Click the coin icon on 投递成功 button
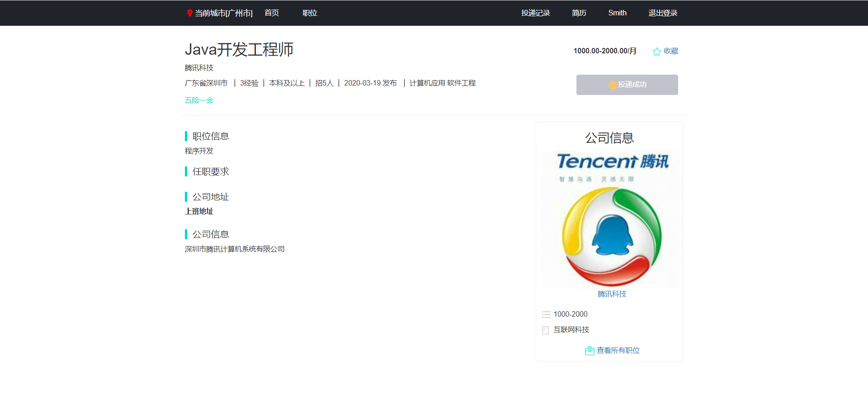The image size is (868, 408). pyautogui.click(x=613, y=85)
